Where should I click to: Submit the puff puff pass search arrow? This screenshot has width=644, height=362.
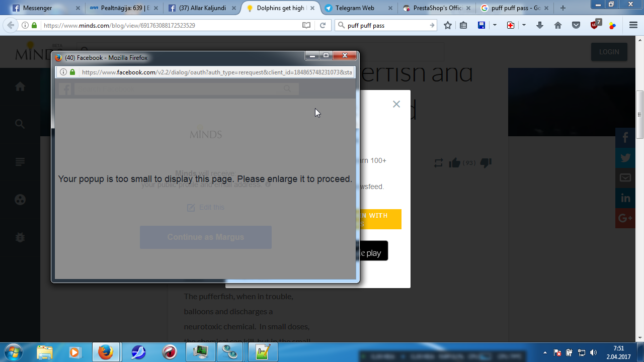[432, 25]
